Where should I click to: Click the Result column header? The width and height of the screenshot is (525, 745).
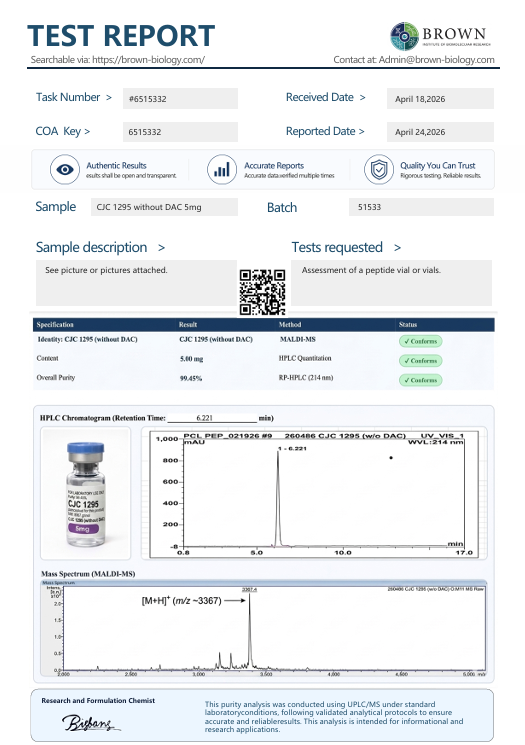pos(188,325)
